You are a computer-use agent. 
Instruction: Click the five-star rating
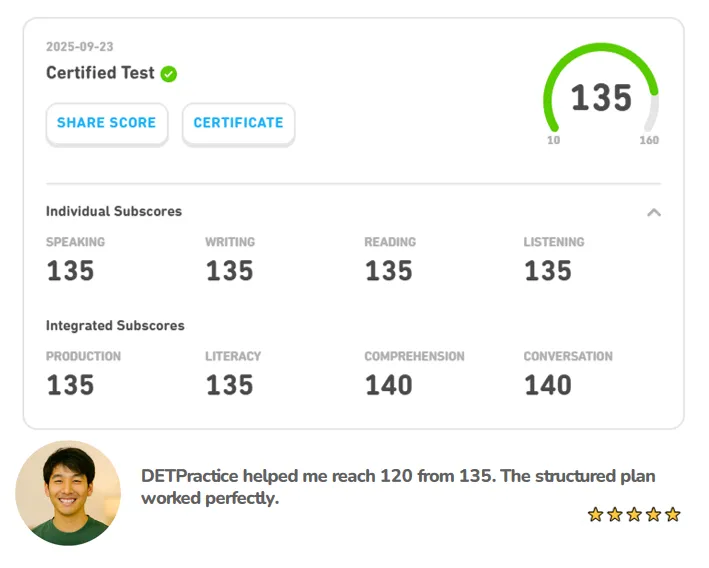tap(633, 515)
